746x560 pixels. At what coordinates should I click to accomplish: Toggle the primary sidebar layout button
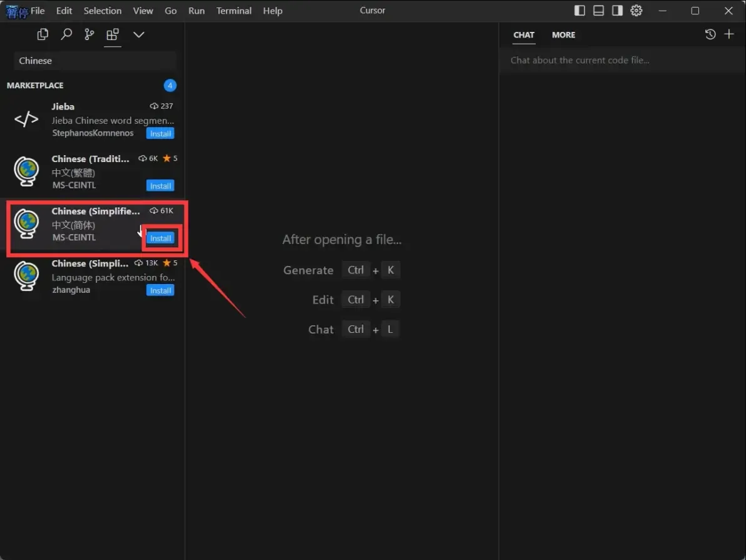580,11
